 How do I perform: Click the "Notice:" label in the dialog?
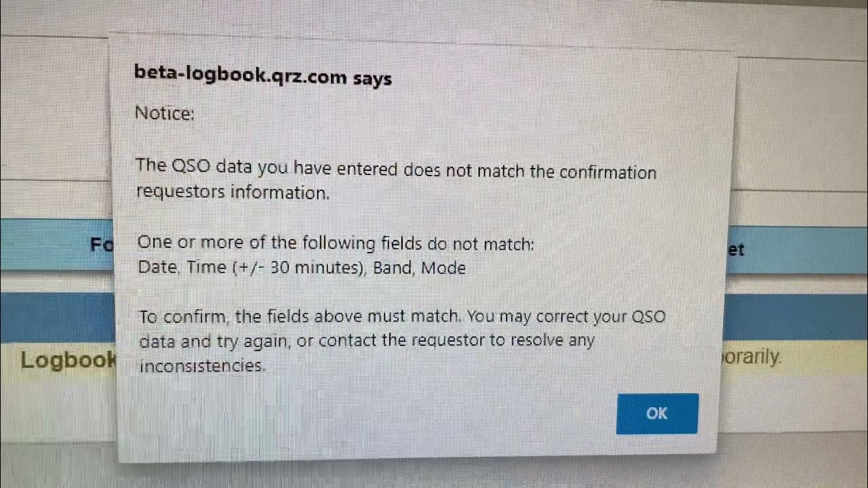[x=165, y=113]
